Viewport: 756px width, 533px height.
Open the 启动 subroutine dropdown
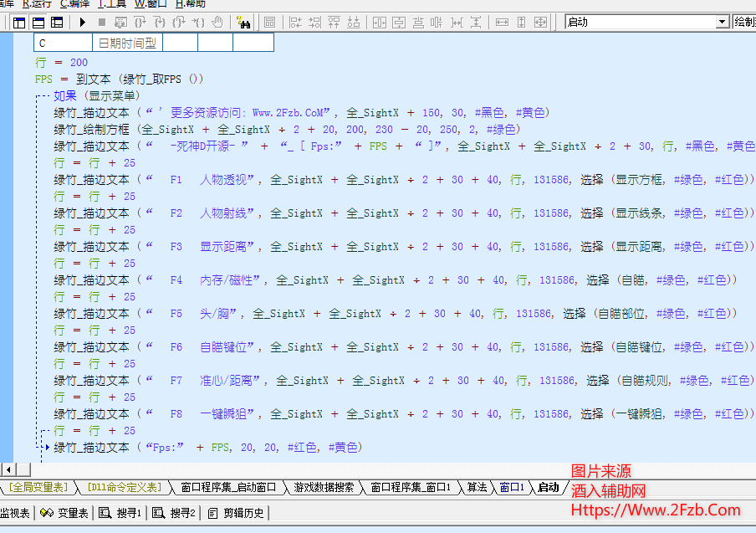[x=723, y=22]
